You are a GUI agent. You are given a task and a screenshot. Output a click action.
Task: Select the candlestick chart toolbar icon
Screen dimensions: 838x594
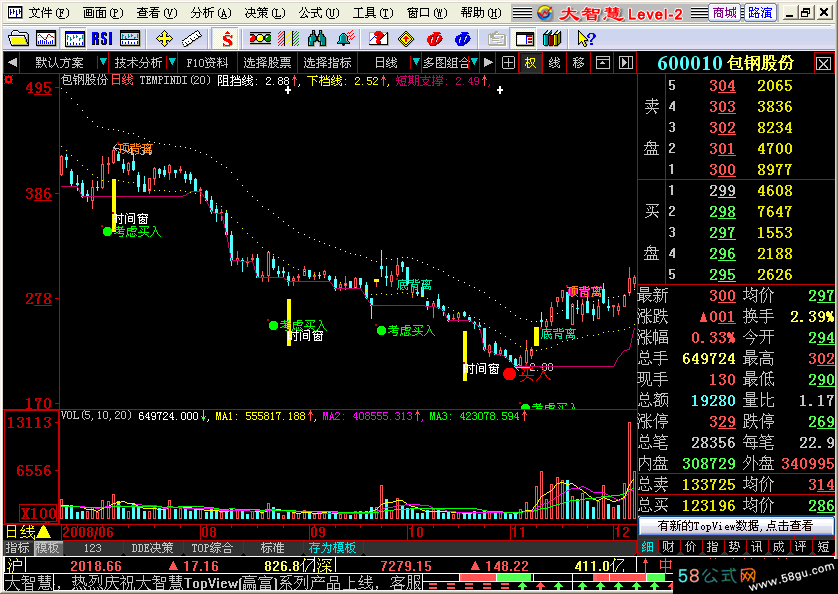pos(74,38)
